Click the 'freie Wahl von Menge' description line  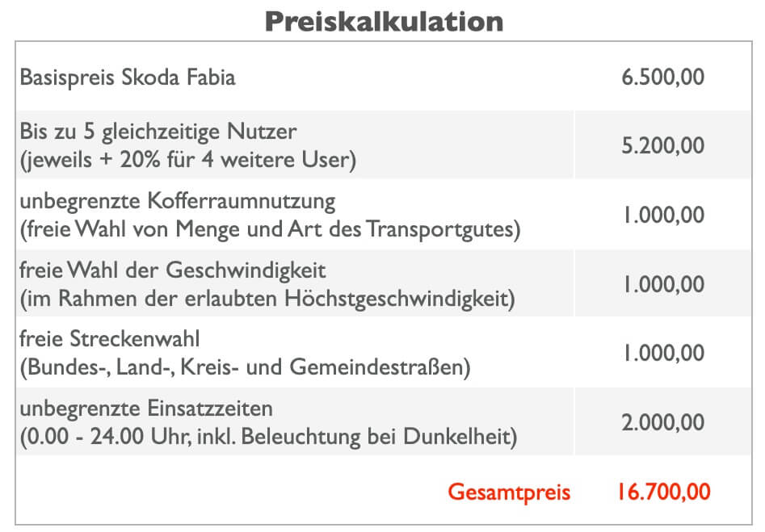pyautogui.click(x=269, y=229)
